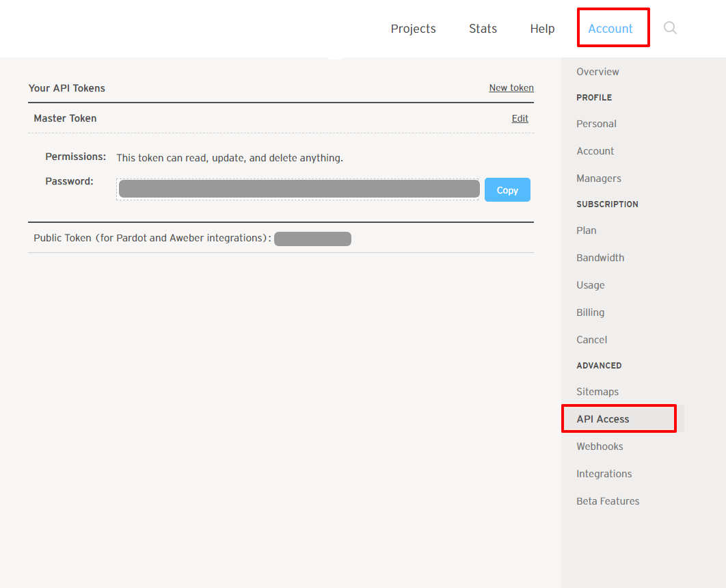View subscription Plan
This screenshot has height=588, width=726.
pyautogui.click(x=586, y=230)
